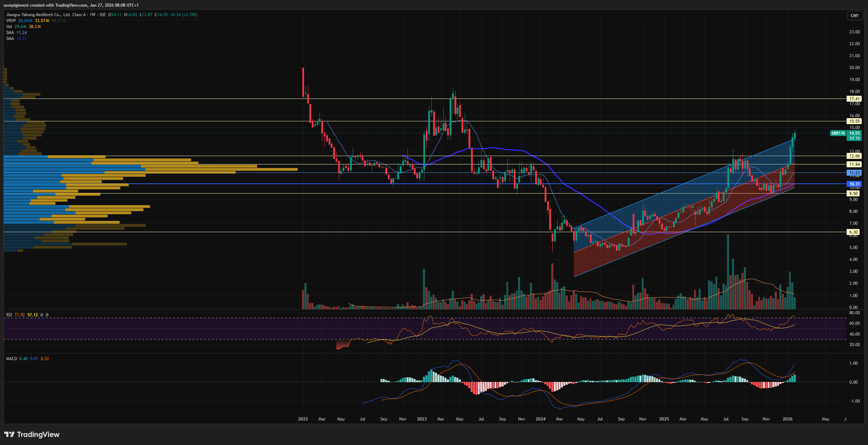The image size is (868, 445).
Task: Open the CNY currency selector
Action: click(x=855, y=16)
